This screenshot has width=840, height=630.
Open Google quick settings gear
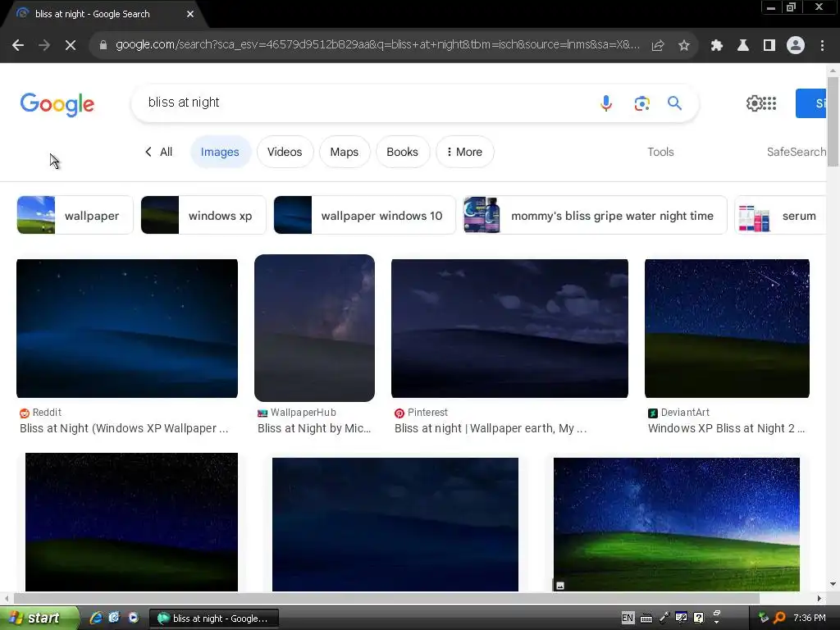coord(753,103)
